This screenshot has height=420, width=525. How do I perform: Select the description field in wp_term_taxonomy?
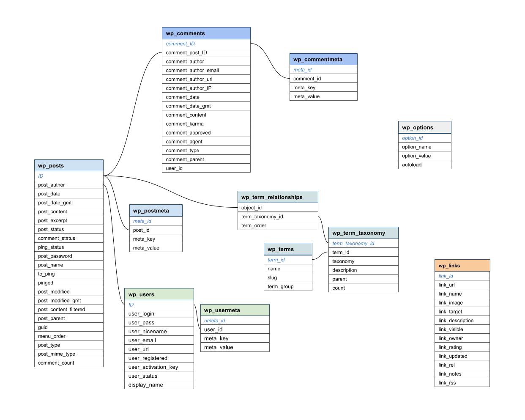(364, 270)
